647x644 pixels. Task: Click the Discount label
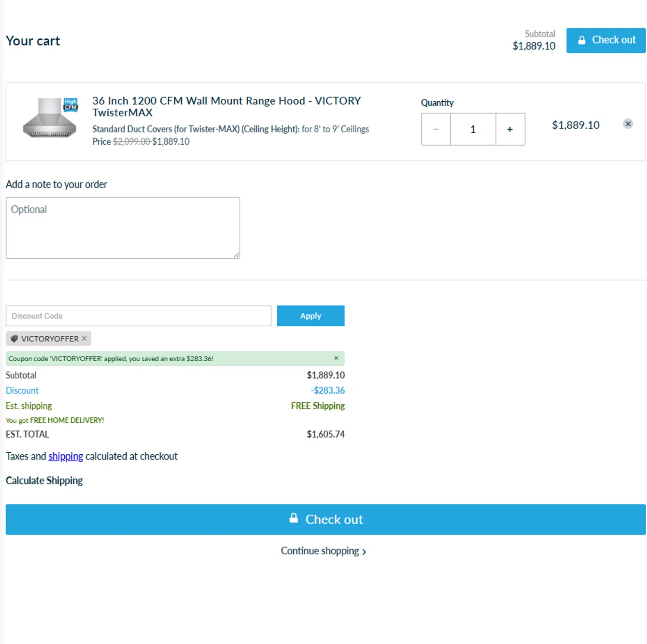coord(22,390)
